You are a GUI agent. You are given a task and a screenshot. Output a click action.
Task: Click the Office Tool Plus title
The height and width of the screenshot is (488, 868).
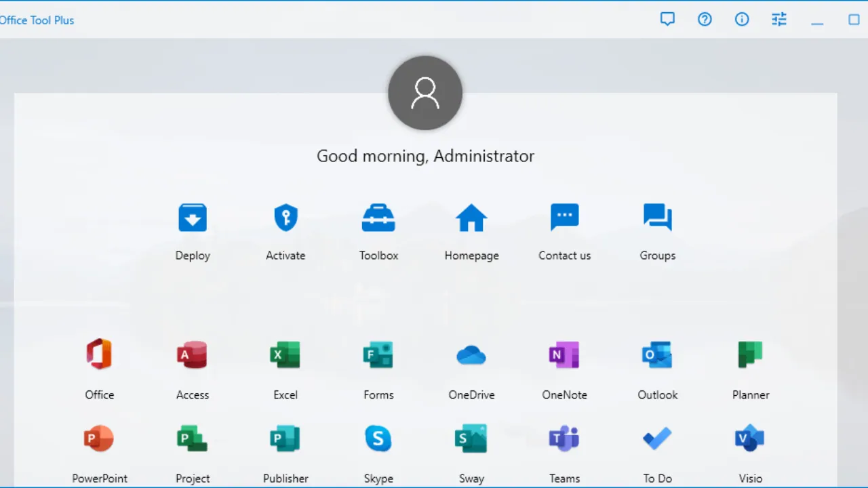[x=37, y=20]
